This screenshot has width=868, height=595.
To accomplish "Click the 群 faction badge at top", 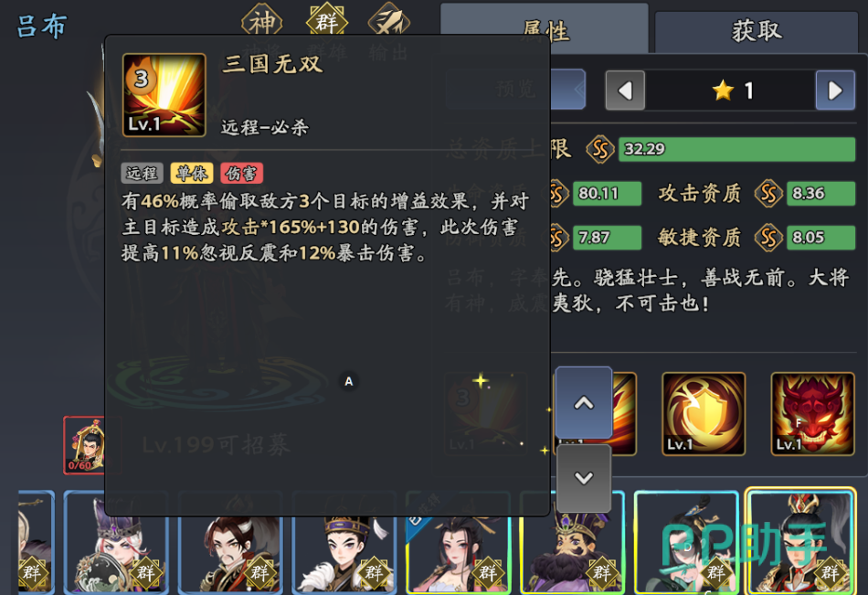I will click(x=326, y=22).
